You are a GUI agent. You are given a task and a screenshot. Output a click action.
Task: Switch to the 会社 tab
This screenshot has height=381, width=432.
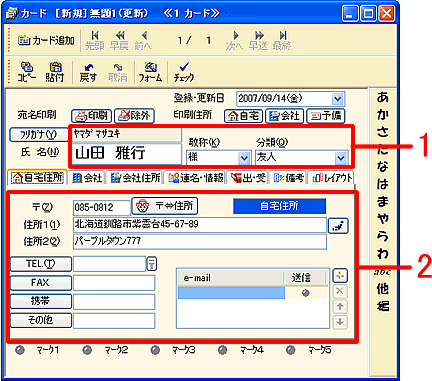[x=87, y=178]
